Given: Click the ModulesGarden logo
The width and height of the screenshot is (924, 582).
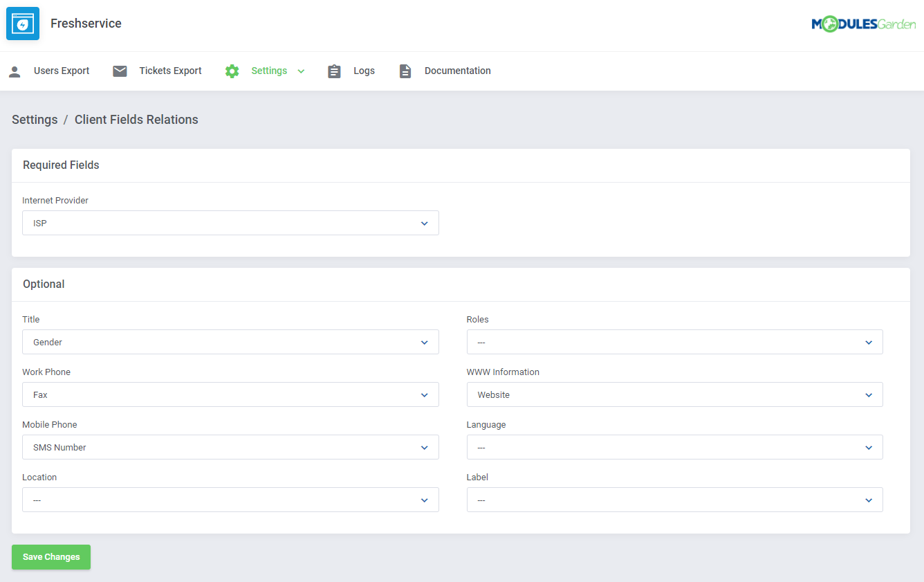Looking at the screenshot, I should (864, 24).
